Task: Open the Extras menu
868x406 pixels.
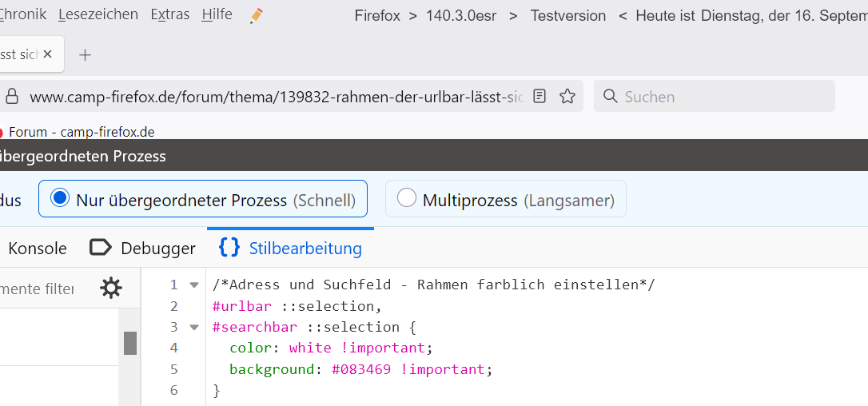Action: pyautogui.click(x=169, y=14)
